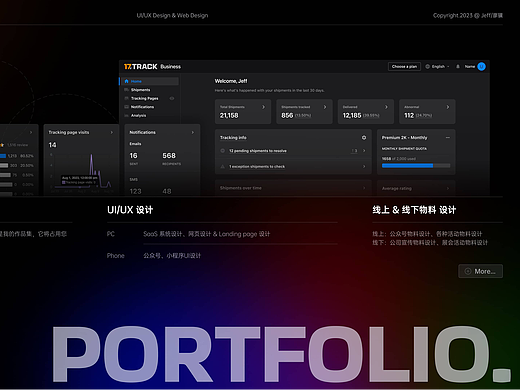Open the blue user avatar
Viewport: 520px width, 390px height.
[481, 67]
